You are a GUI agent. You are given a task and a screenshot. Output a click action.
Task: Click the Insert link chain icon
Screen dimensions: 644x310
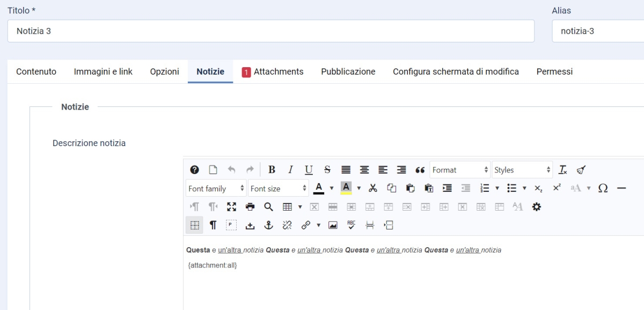tap(306, 225)
